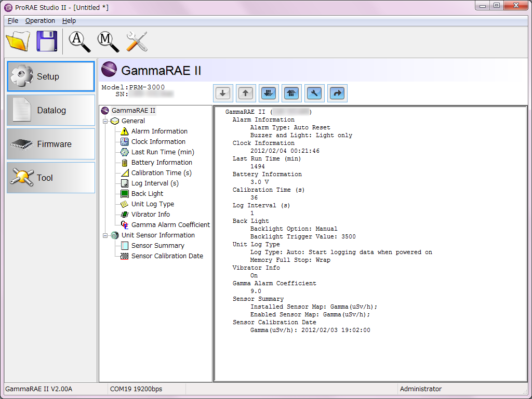Click the 'Log Type: Auto' line
This screenshot has width=532, height=399.
[341, 252]
